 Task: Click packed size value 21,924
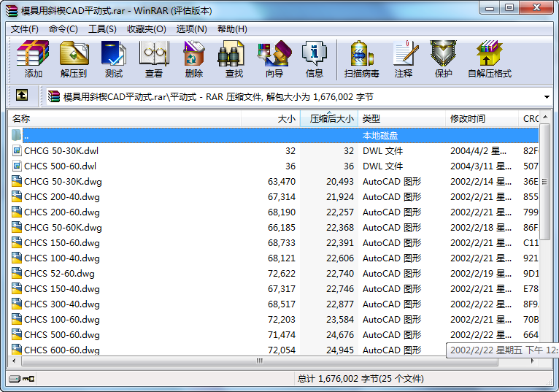[340, 197]
